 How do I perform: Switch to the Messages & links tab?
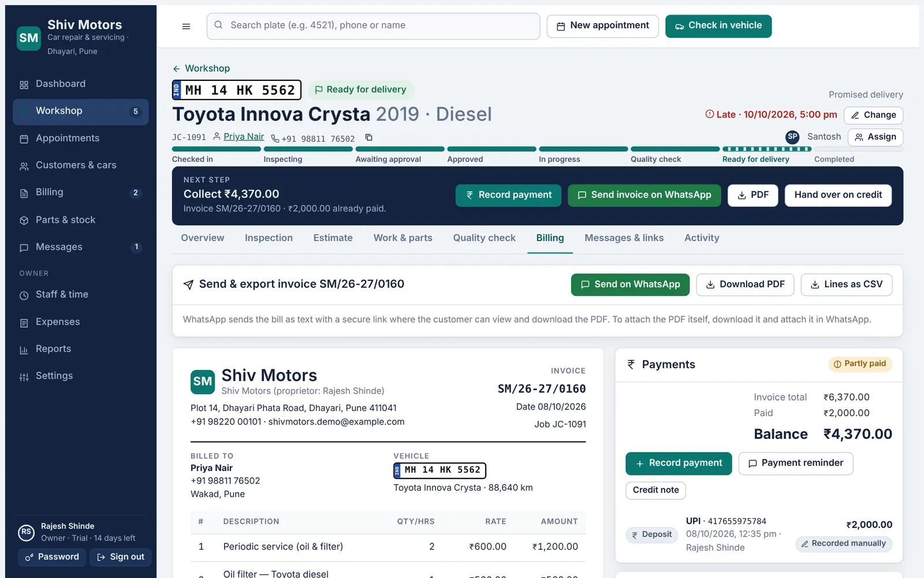[x=624, y=238]
